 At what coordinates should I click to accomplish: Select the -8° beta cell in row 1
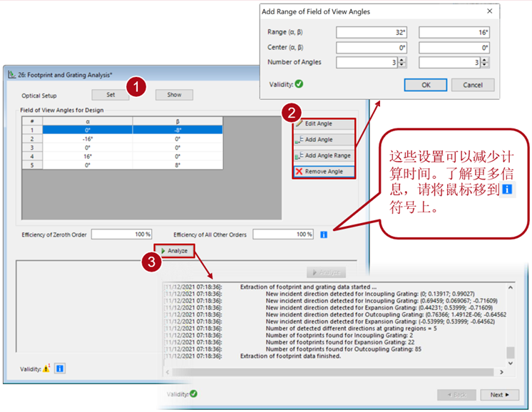point(178,130)
